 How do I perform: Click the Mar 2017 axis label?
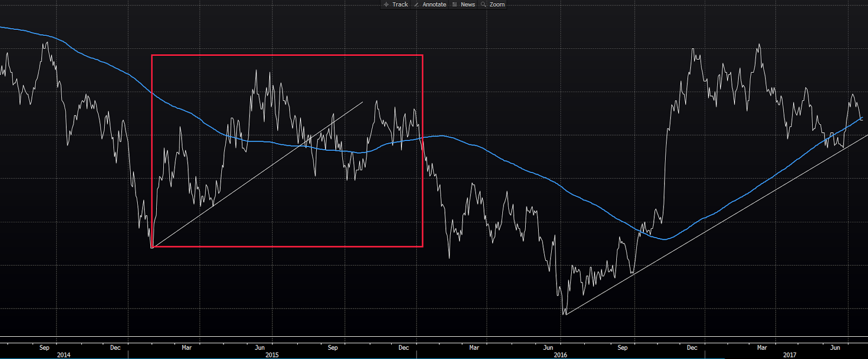coord(762,348)
